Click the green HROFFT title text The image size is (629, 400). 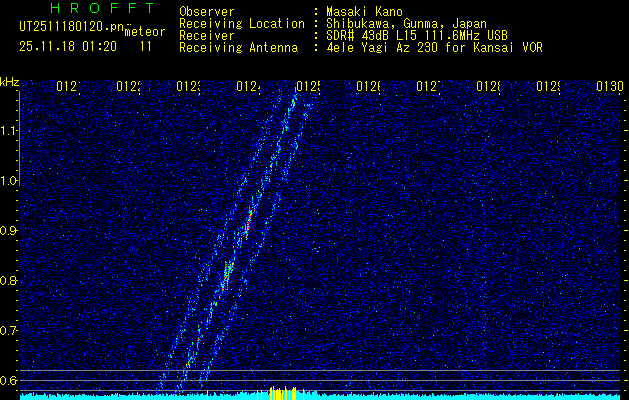tap(102, 8)
